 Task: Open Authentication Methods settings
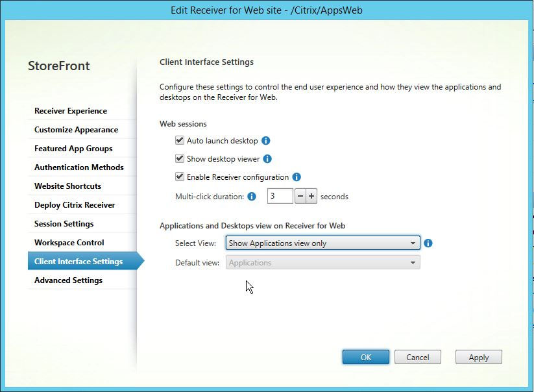(x=82, y=167)
